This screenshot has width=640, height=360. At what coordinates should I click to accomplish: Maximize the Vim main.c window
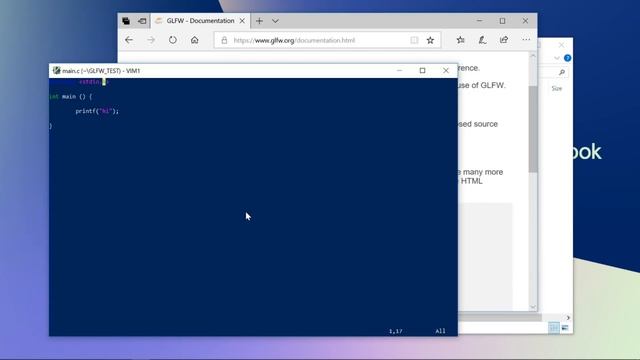click(422, 71)
